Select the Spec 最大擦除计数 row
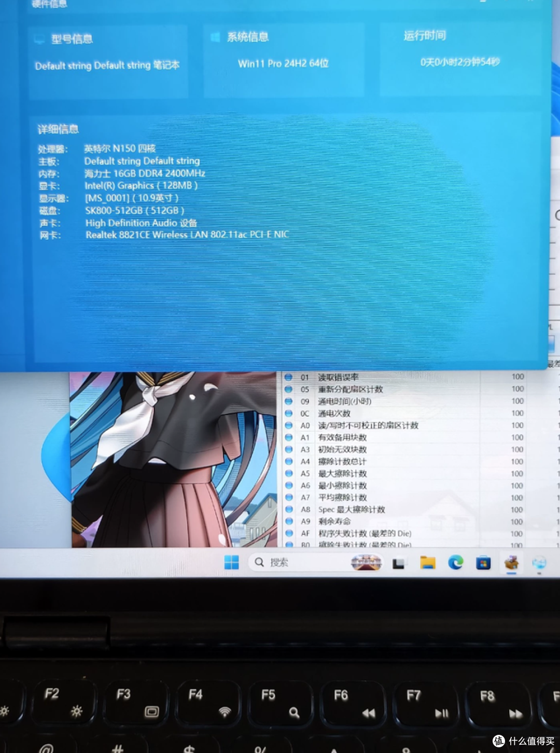Image resolution: width=560 pixels, height=753 pixels. pyautogui.click(x=420, y=509)
